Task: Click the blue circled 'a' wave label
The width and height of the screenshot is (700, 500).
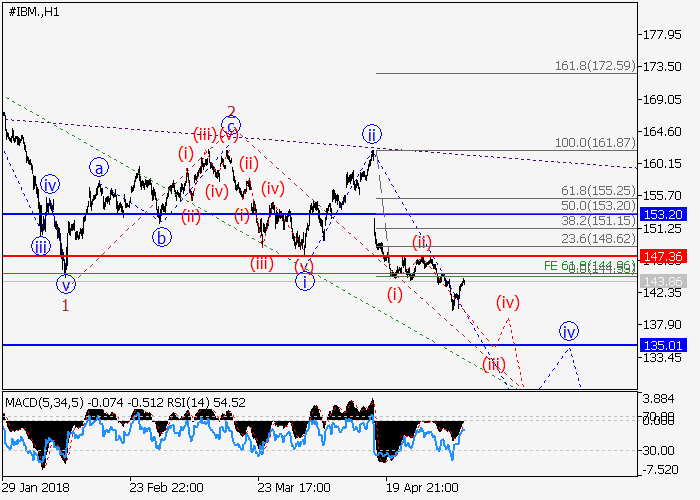Action: [x=99, y=169]
